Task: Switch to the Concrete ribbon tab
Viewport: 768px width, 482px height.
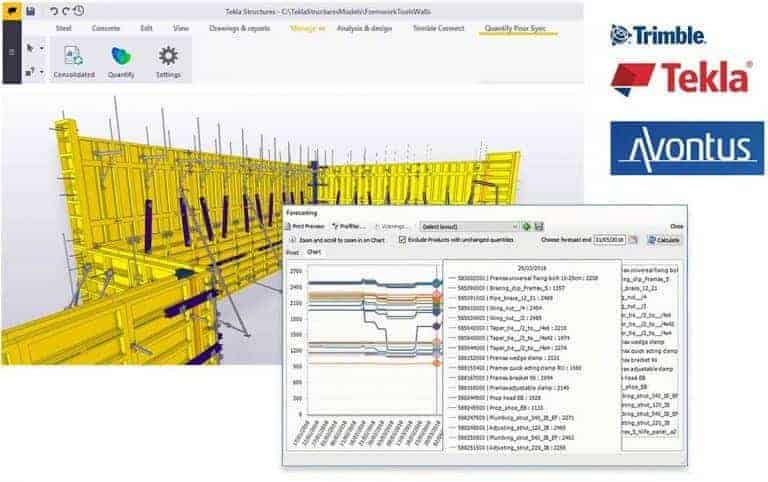Action: 106,28
